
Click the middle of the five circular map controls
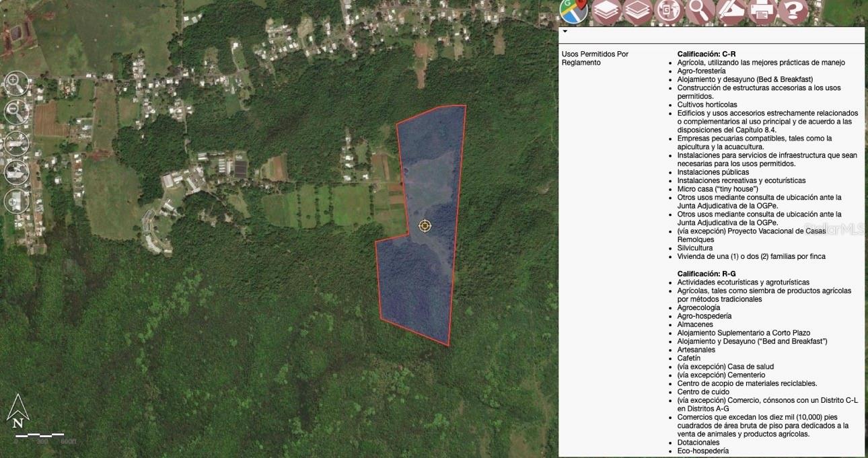[15, 143]
